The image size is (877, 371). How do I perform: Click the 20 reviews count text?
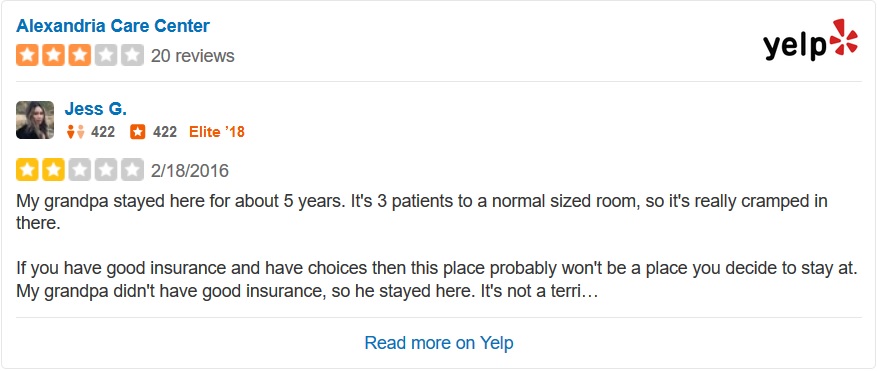pyautogui.click(x=192, y=56)
